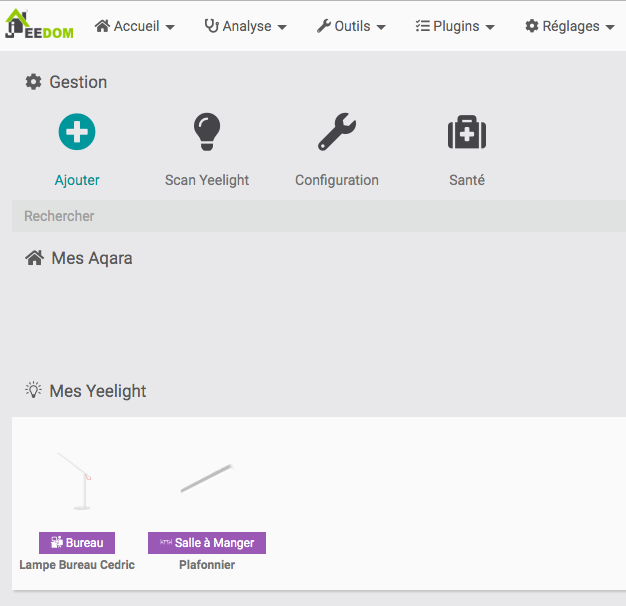The height and width of the screenshot is (606, 626).
Task: Open the Accueil menu
Action: (135, 26)
